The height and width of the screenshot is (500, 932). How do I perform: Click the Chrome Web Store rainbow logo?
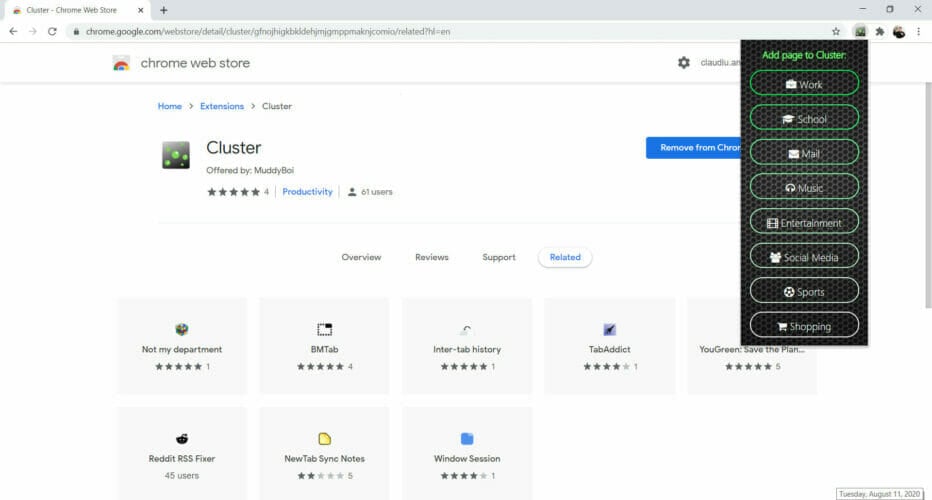121,63
